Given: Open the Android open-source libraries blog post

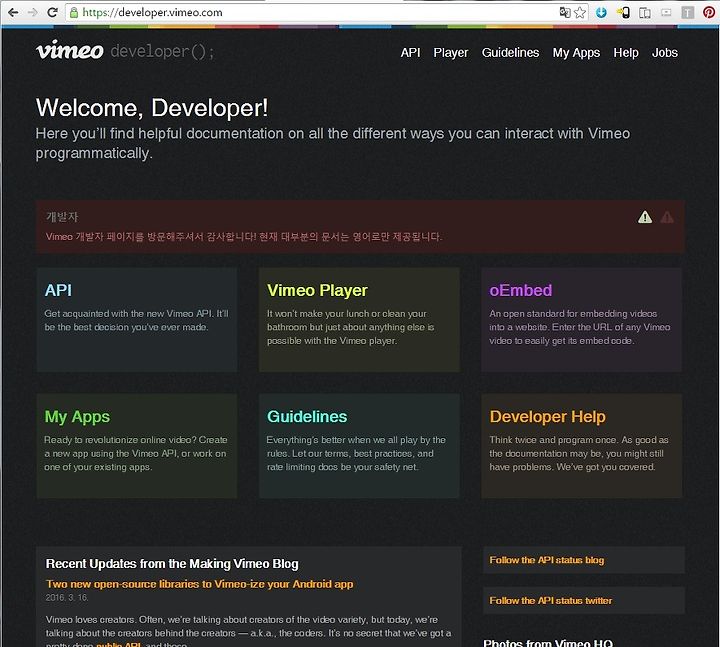Looking at the screenshot, I should pos(199,584).
